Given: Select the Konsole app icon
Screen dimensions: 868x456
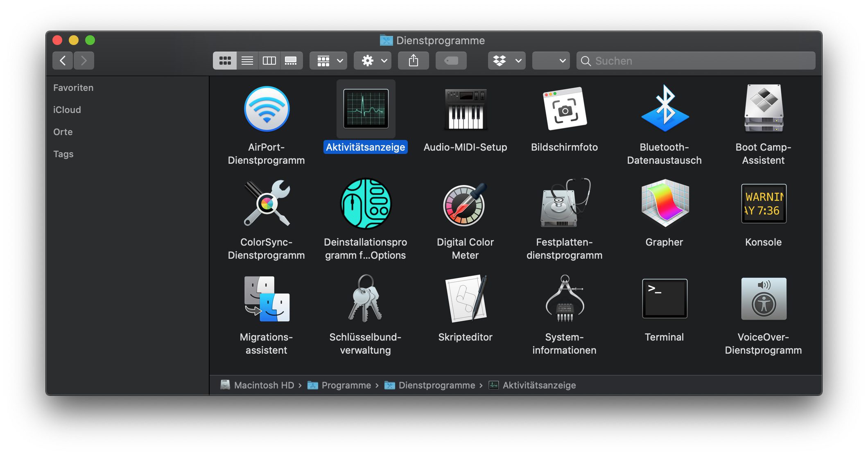Looking at the screenshot, I should click(x=763, y=203).
